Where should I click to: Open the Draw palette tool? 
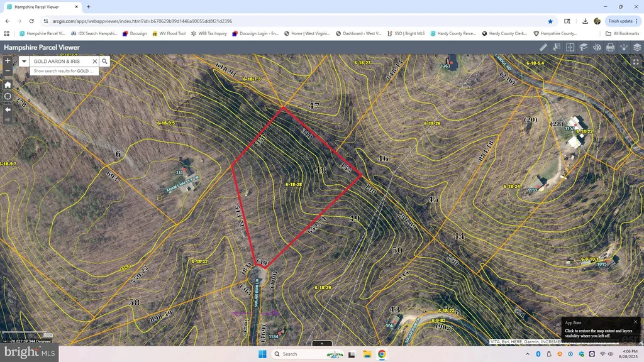point(597,48)
